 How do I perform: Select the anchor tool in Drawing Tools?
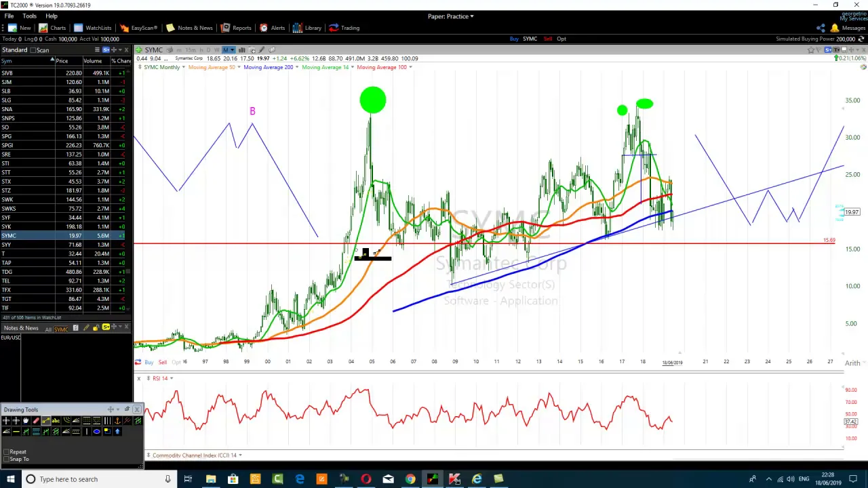coord(117,421)
